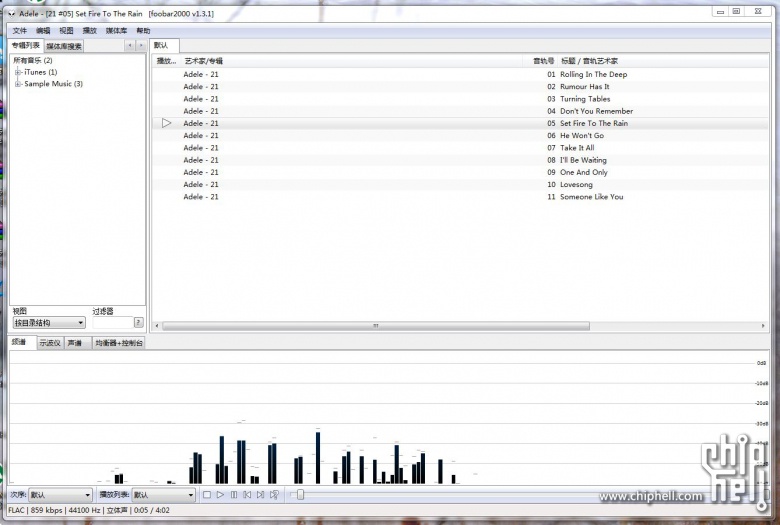Select track 02 Rumour Has It
The image size is (780, 525).
[460, 87]
